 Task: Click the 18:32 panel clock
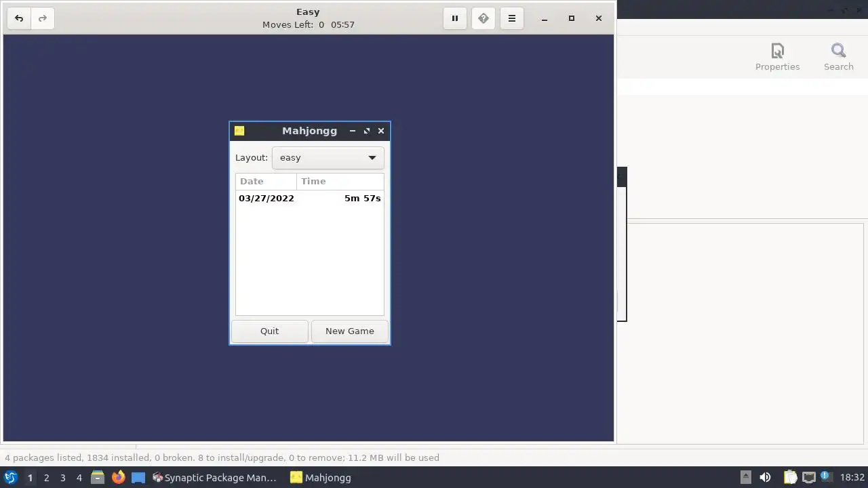tap(852, 478)
